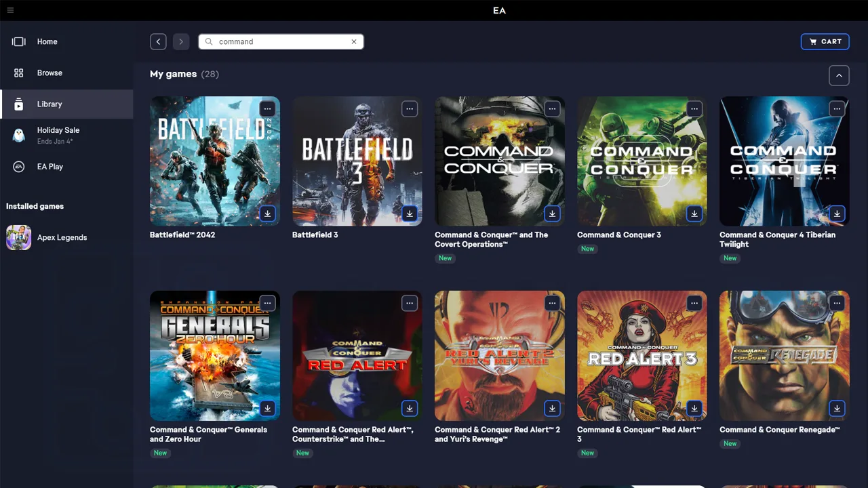Screen dimensions: 868x488
Task: Open Browse in the sidebar
Action: [x=66, y=73]
